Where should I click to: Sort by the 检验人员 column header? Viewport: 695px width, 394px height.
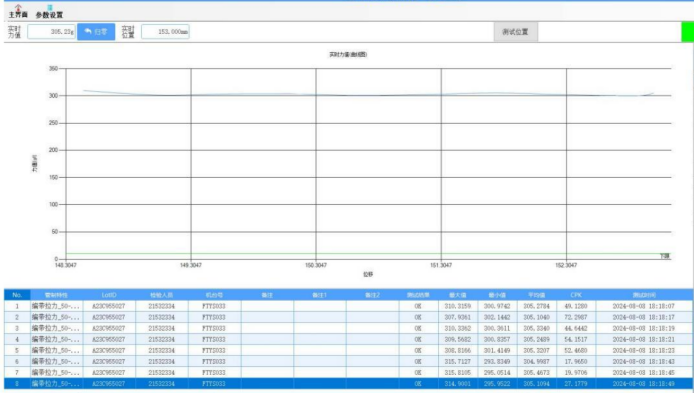tap(162, 295)
